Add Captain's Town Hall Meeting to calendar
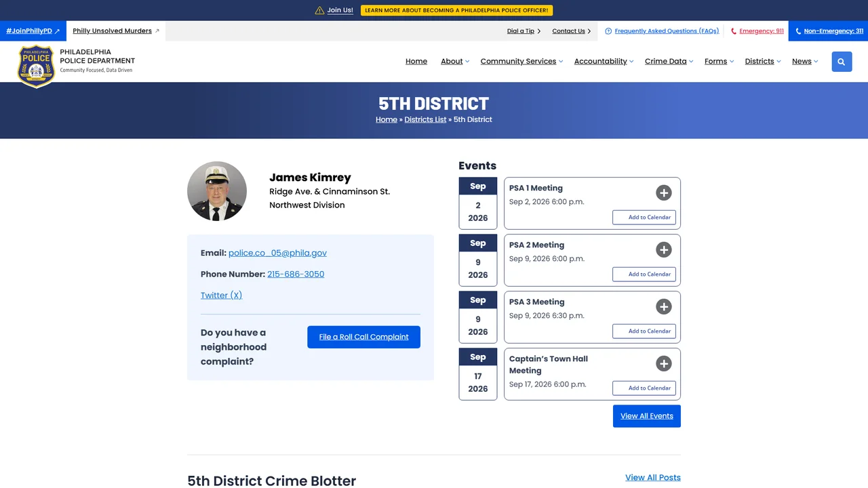 (x=644, y=388)
